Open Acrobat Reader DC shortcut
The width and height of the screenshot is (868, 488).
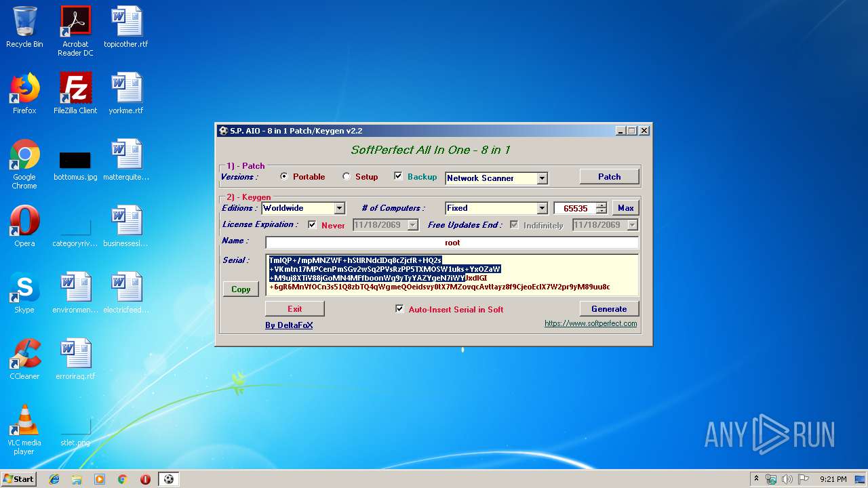tap(75, 31)
